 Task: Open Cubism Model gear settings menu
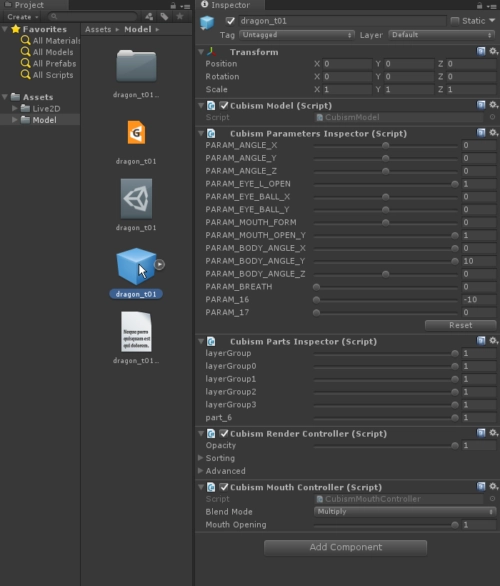(x=493, y=105)
